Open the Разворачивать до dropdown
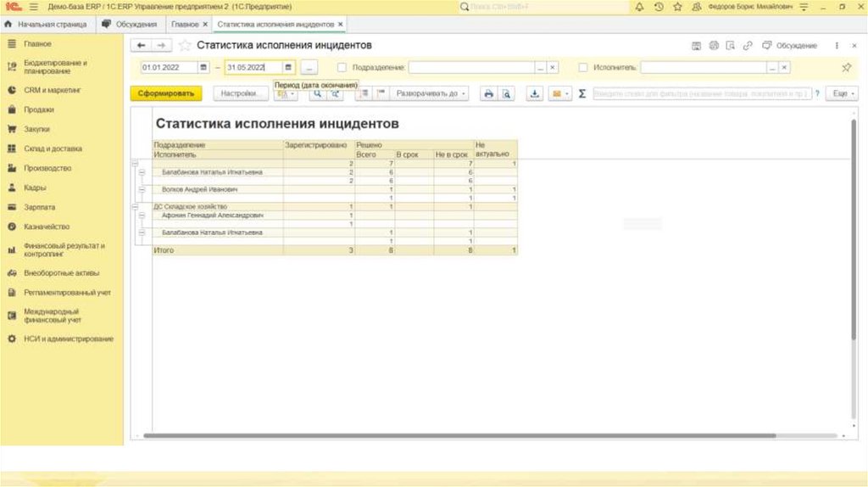 coord(432,94)
